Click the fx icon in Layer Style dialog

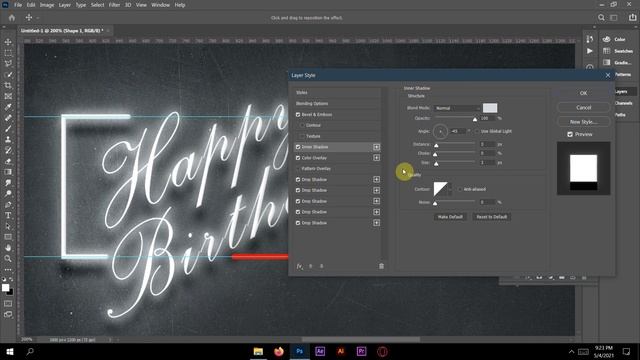click(x=300, y=266)
